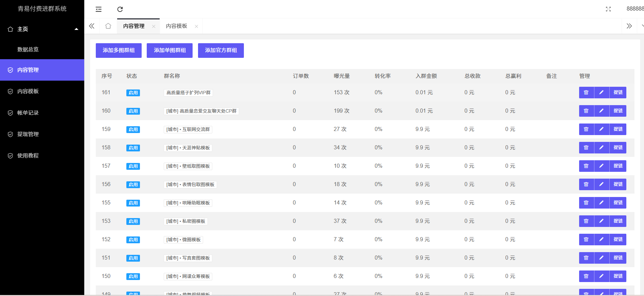Switch to the 内容模板 tab
Viewport: 644px width, 296px height.
176,26
